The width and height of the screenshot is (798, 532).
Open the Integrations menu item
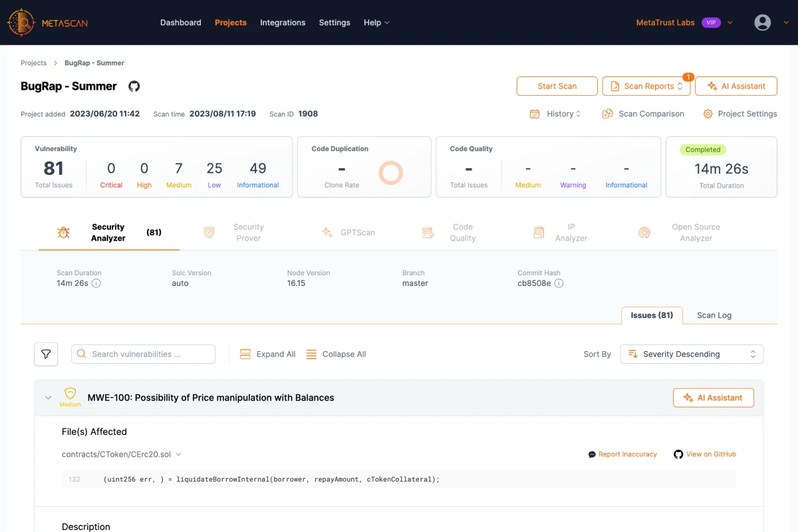point(283,23)
